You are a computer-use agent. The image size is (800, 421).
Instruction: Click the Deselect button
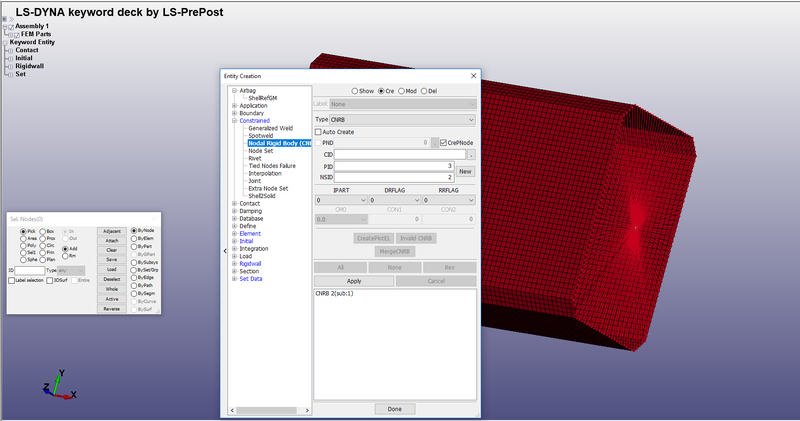pyautogui.click(x=112, y=279)
